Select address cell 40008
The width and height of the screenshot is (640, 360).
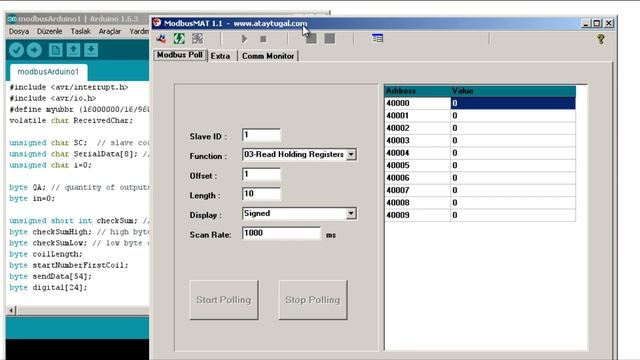coord(417,203)
